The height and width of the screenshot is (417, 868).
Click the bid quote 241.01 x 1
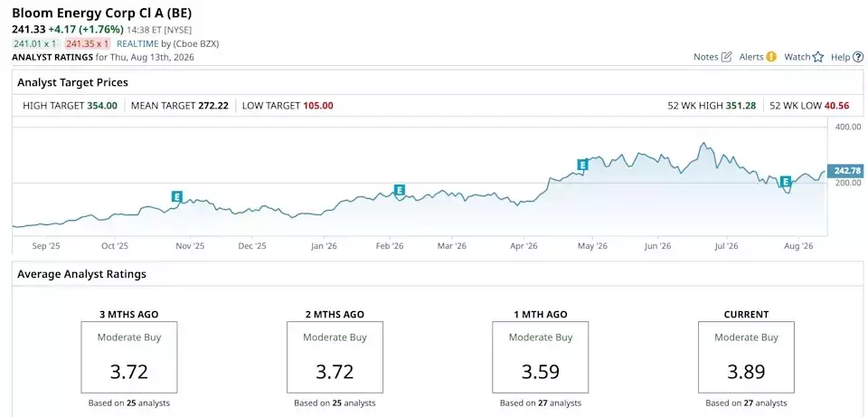[35, 43]
